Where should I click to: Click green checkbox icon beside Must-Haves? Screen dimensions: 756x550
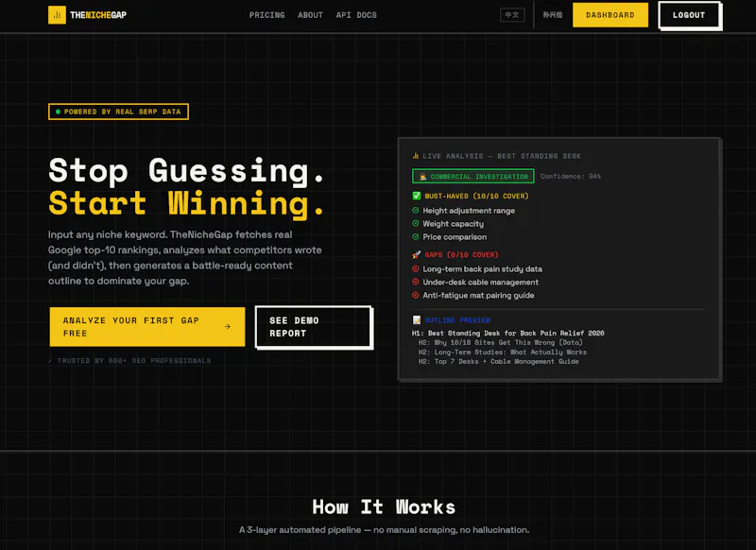(x=417, y=196)
